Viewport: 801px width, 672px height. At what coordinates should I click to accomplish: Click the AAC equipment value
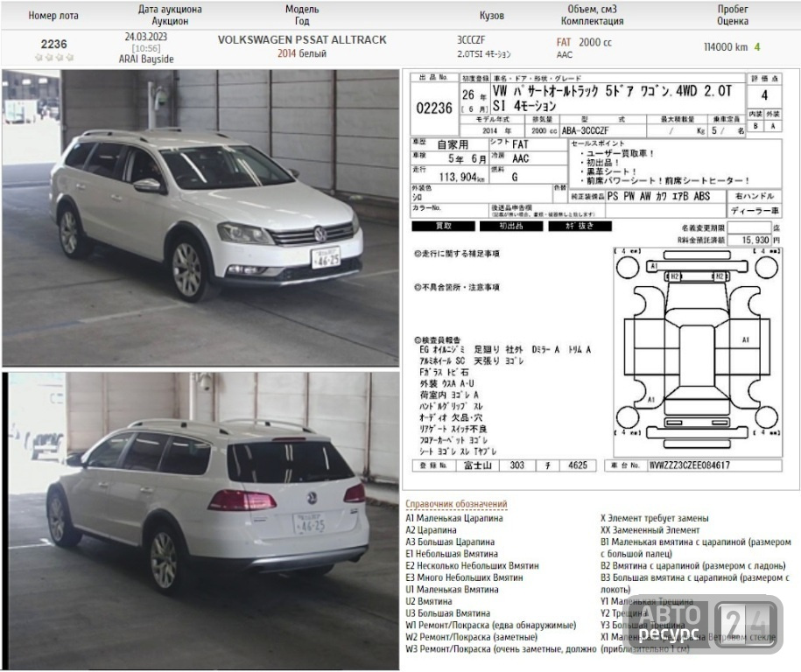[x=565, y=54]
